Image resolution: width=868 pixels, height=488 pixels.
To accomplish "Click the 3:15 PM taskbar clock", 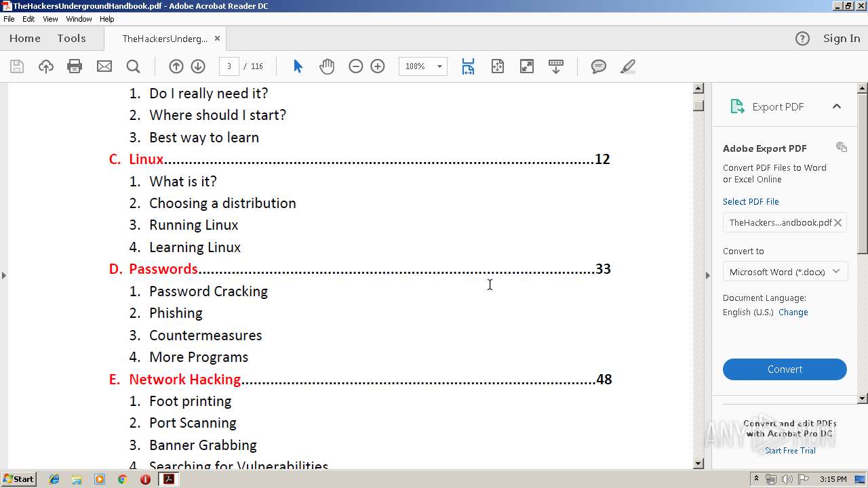I will click(x=833, y=479).
